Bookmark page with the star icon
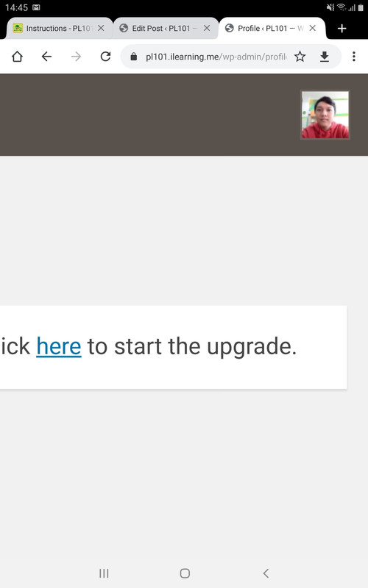This screenshot has height=588, width=368. [300, 57]
